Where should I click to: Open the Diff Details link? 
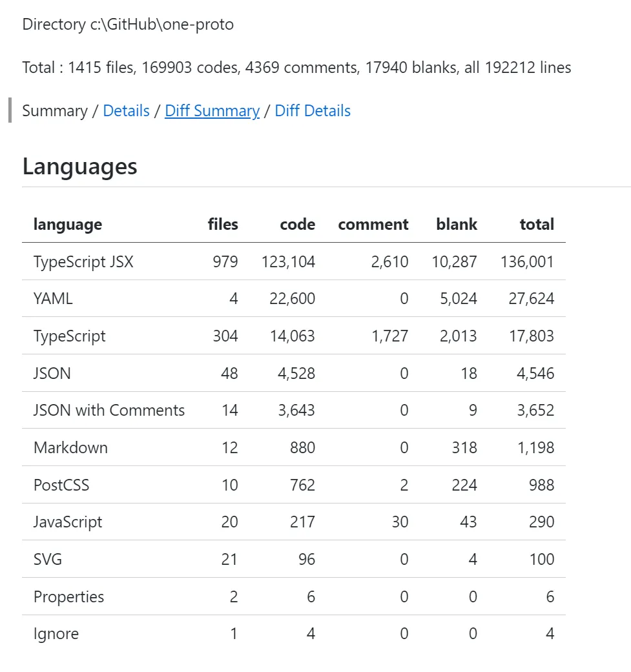pos(313,110)
